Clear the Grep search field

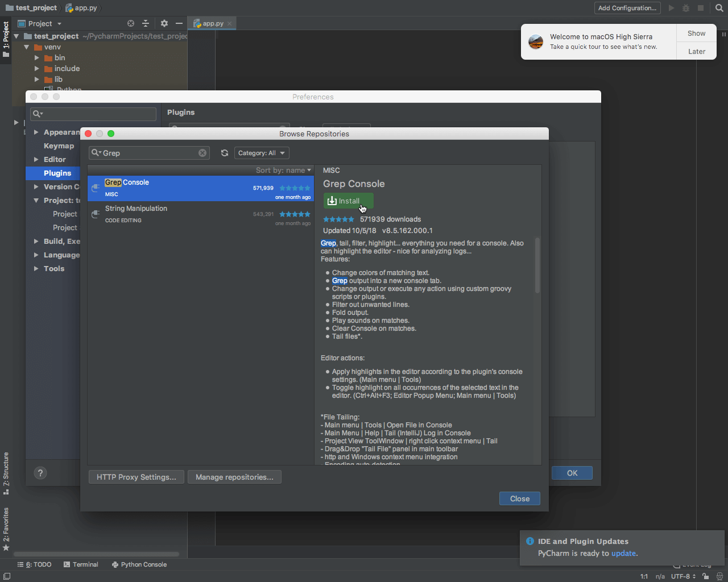202,153
